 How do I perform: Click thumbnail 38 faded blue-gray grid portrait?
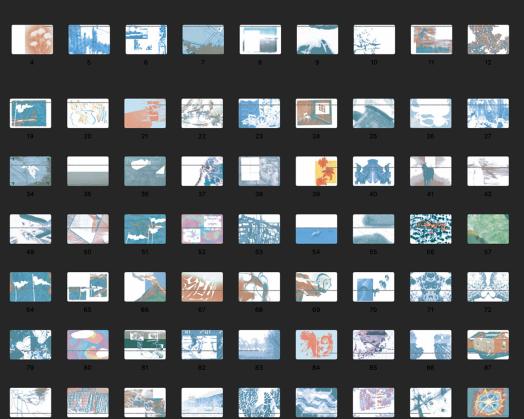[x=259, y=171]
